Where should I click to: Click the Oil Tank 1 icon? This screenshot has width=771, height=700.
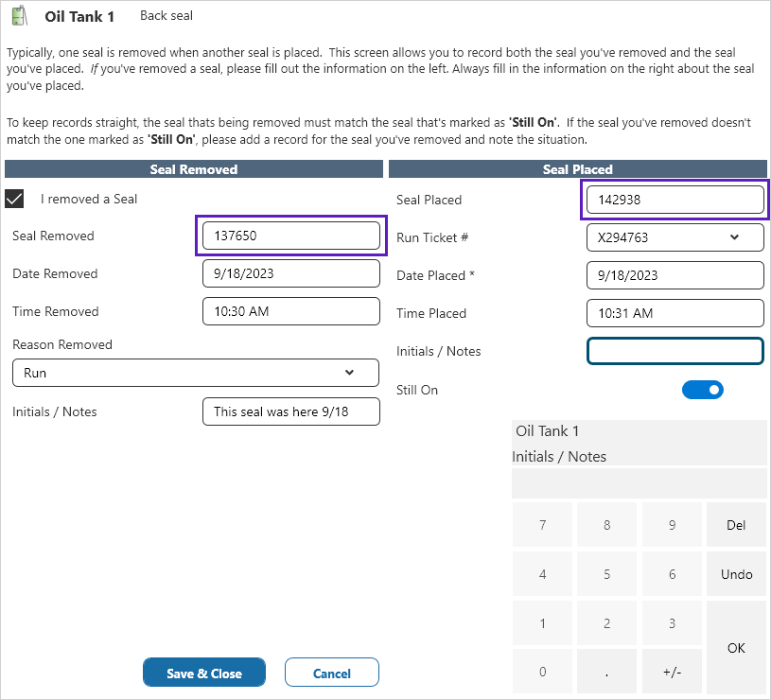coord(18,16)
